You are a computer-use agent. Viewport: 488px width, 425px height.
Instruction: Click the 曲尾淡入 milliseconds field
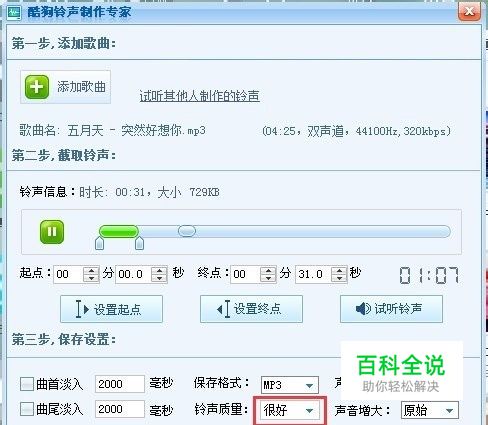(x=120, y=409)
